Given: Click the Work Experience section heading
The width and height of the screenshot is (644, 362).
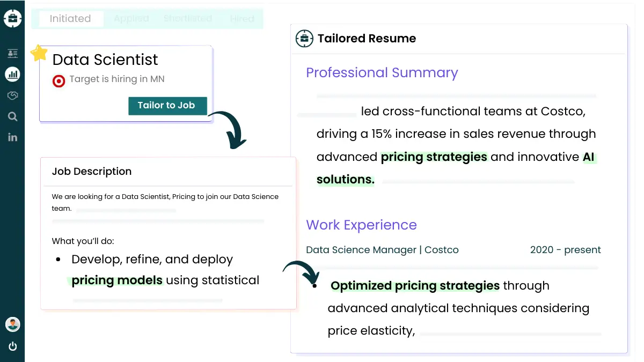Looking at the screenshot, I should click(x=361, y=225).
